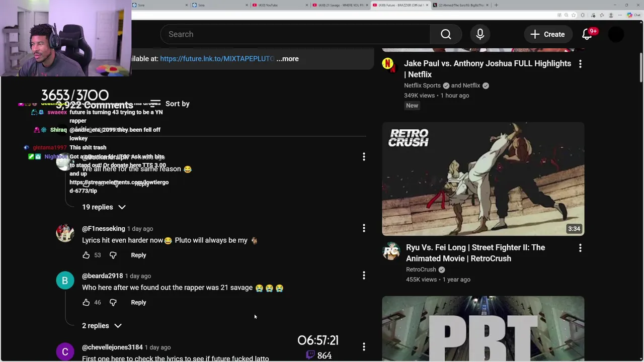Close the (430) YouTube tab
The height and width of the screenshot is (362, 644).
[x=307, y=5]
